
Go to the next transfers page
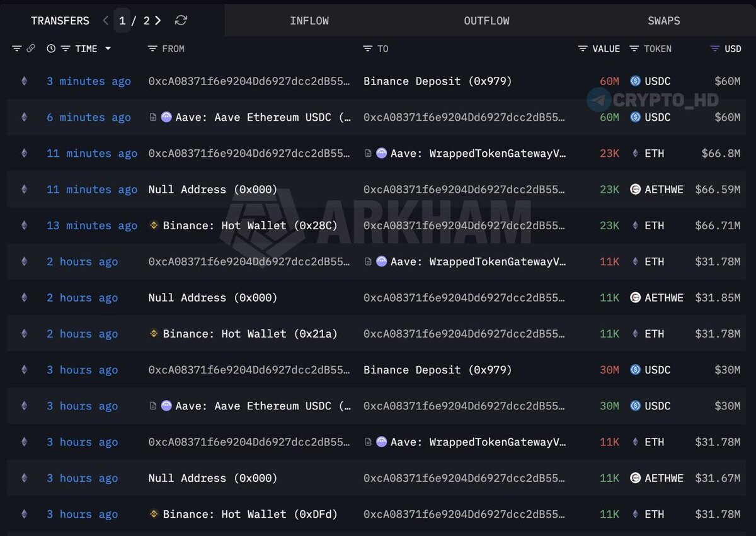coord(158,21)
